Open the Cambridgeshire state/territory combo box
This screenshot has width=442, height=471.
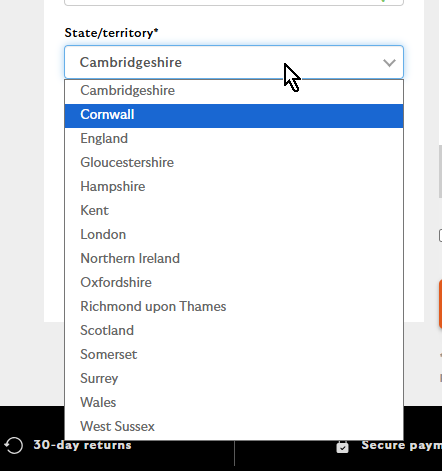pos(234,62)
